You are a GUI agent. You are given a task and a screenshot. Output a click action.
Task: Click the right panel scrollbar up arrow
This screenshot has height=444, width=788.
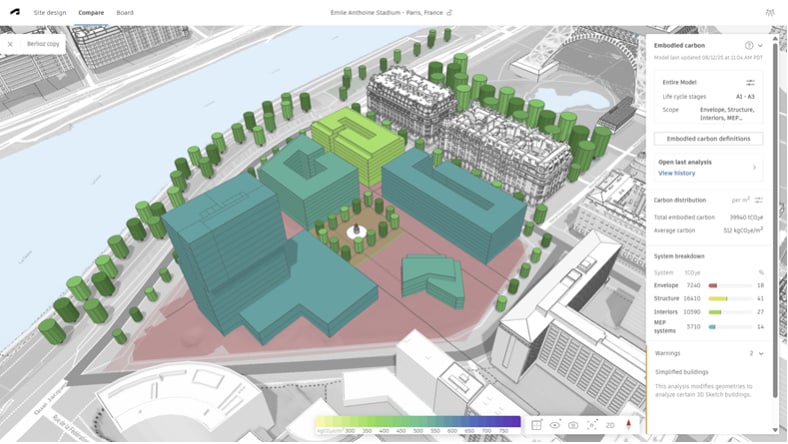pos(775,39)
